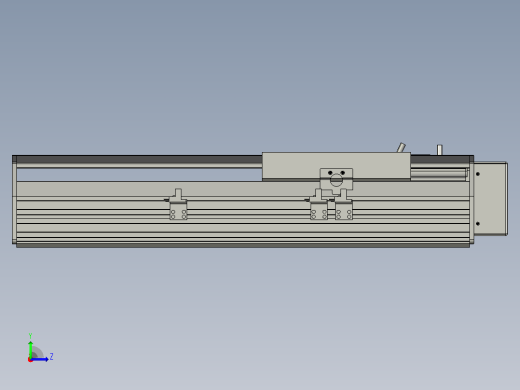Select the left end cap of the actuator
The height and width of the screenshot is (390, 520).
click(14, 199)
